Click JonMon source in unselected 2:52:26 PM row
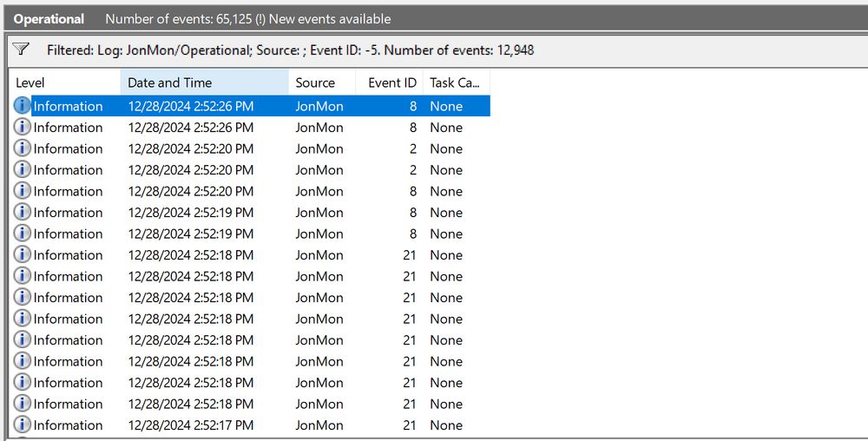Image resolution: width=868 pixels, height=441 pixels. click(319, 128)
